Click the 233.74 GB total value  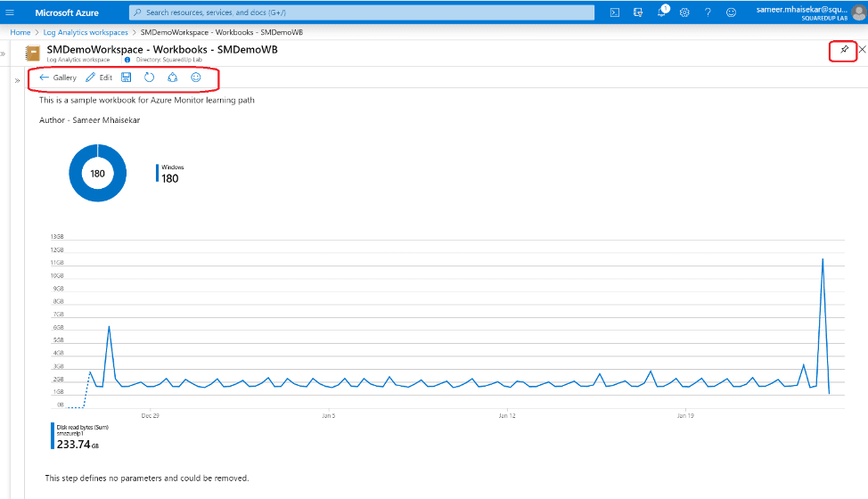(x=78, y=445)
